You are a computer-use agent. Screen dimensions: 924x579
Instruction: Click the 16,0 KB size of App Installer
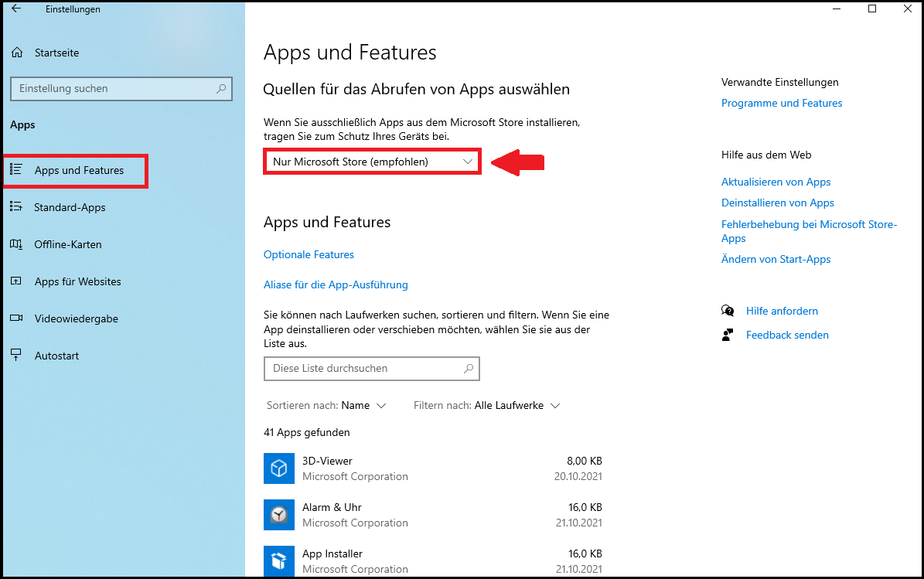tap(585, 553)
